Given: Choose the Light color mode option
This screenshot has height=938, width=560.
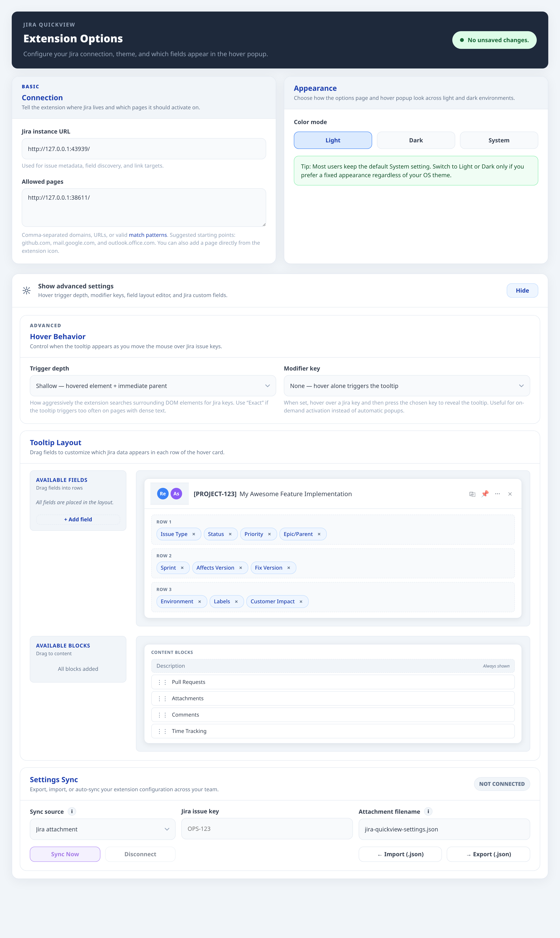Looking at the screenshot, I should (x=332, y=140).
